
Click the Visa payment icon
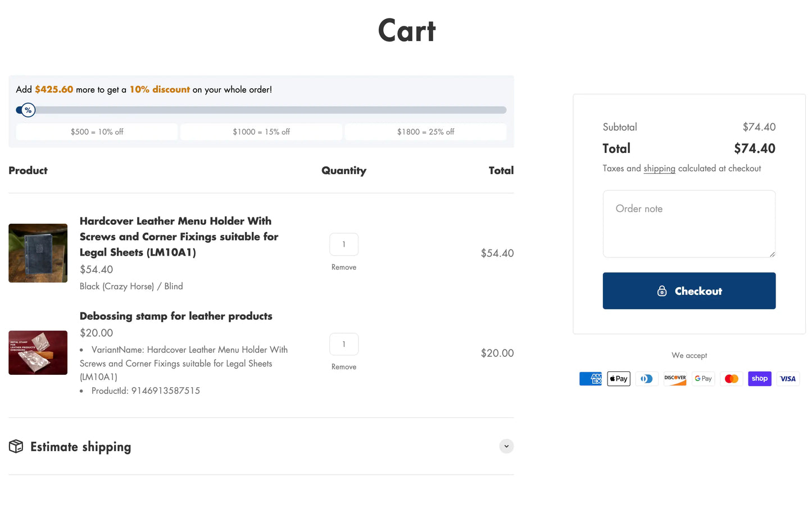(788, 379)
